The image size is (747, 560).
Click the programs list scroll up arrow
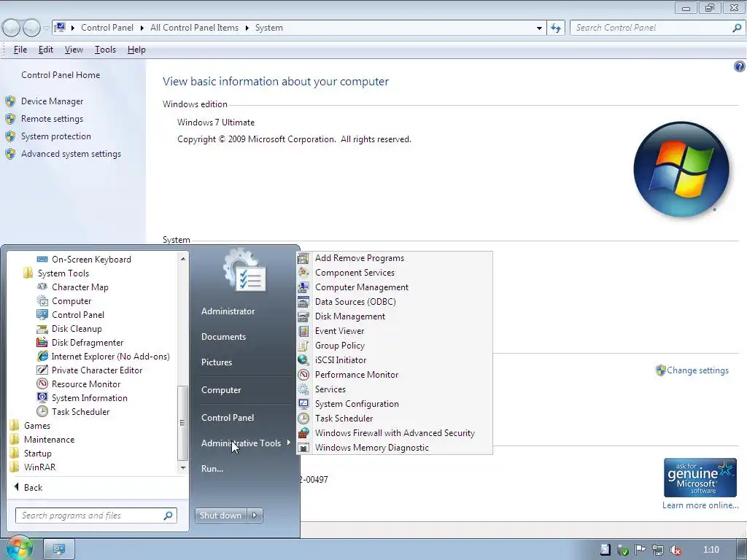coord(183,259)
